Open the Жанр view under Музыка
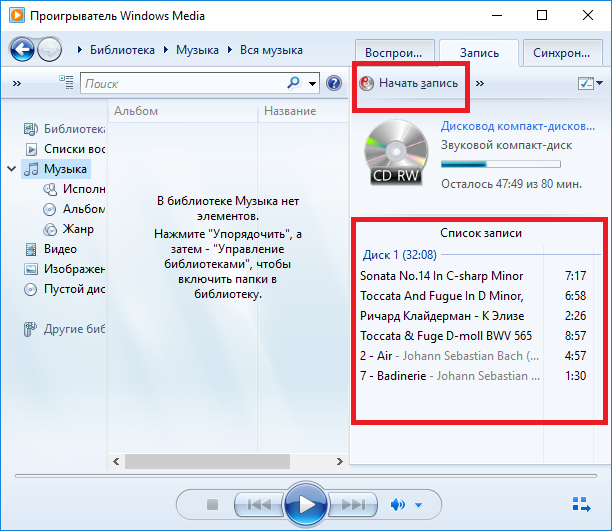Screen dimensions: 612x531 pyautogui.click(x=68, y=229)
